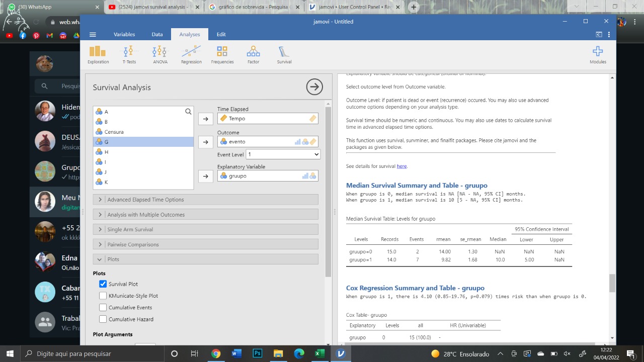Move variable to Outcome arrow
Viewport: 644px width, 362px height.
[205, 142]
